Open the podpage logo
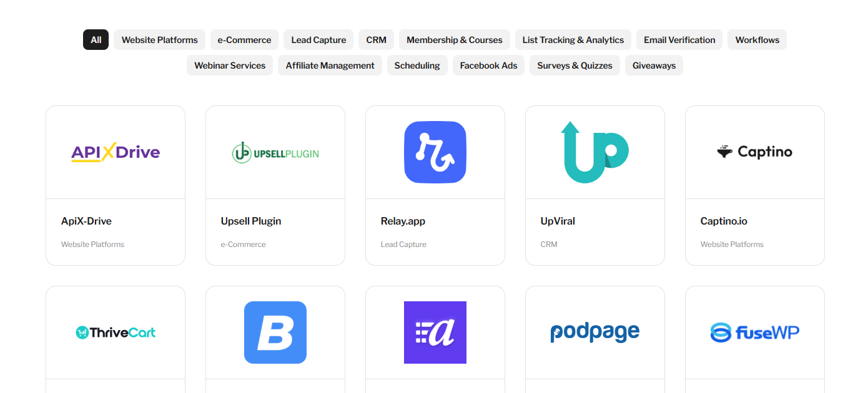The height and width of the screenshot is (393, 868). (x=594, y=332)
